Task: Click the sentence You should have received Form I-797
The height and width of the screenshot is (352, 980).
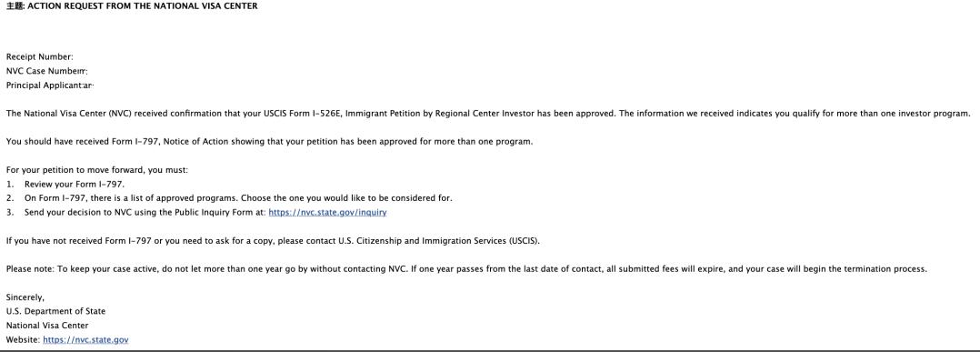Action: (269, 142)
